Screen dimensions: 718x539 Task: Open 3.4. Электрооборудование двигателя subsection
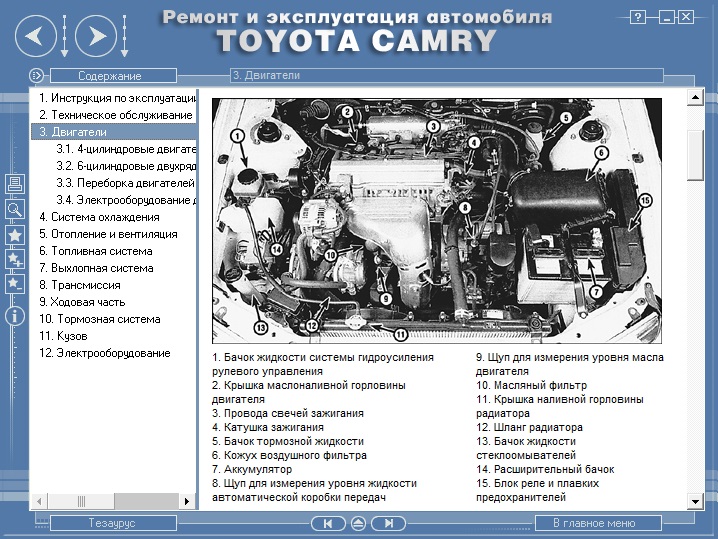point(126,200)
